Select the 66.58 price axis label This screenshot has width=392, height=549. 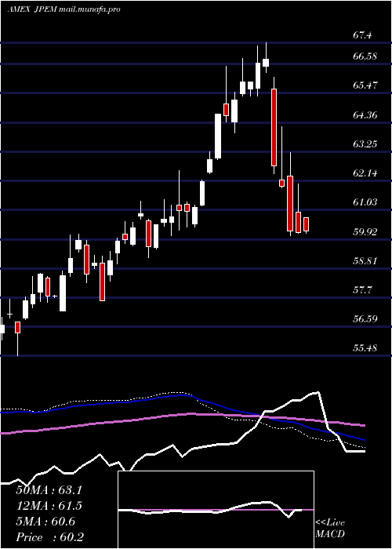coord(365,56)
